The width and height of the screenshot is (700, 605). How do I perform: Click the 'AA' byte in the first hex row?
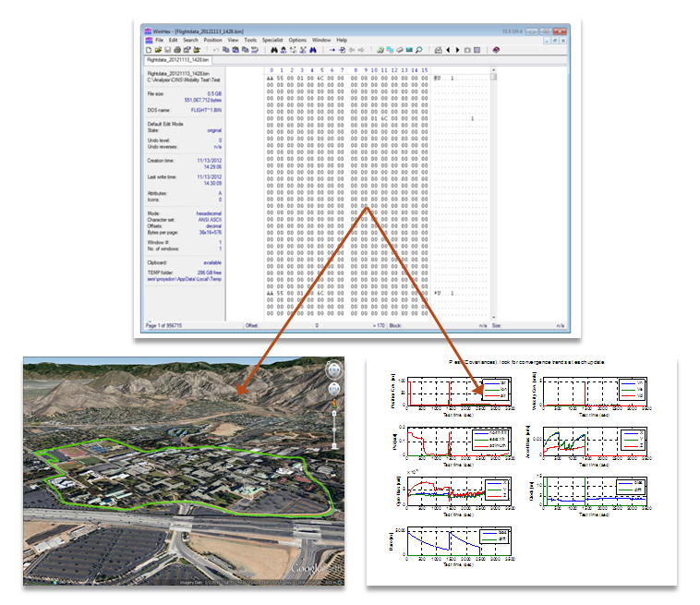click(270, 79)
